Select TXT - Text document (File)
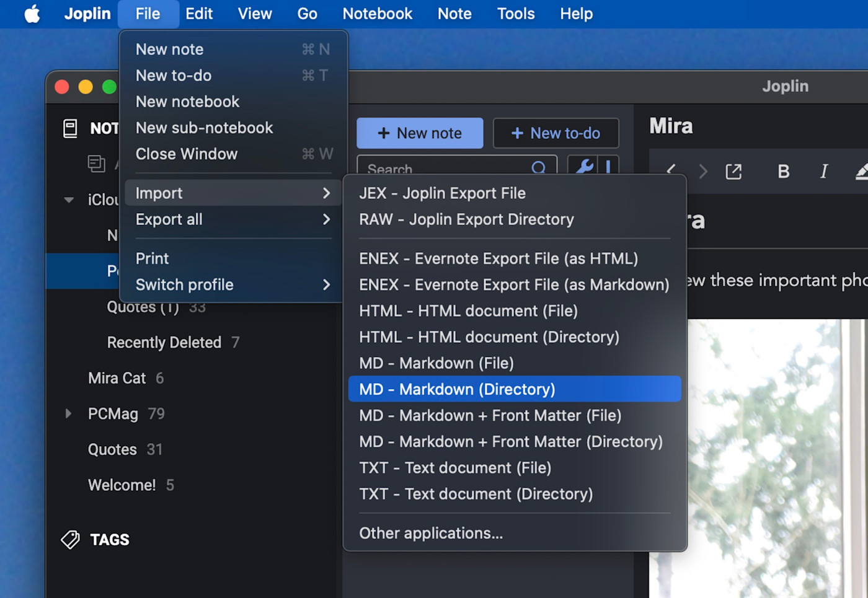868x598 pixels. coord(515,467)
